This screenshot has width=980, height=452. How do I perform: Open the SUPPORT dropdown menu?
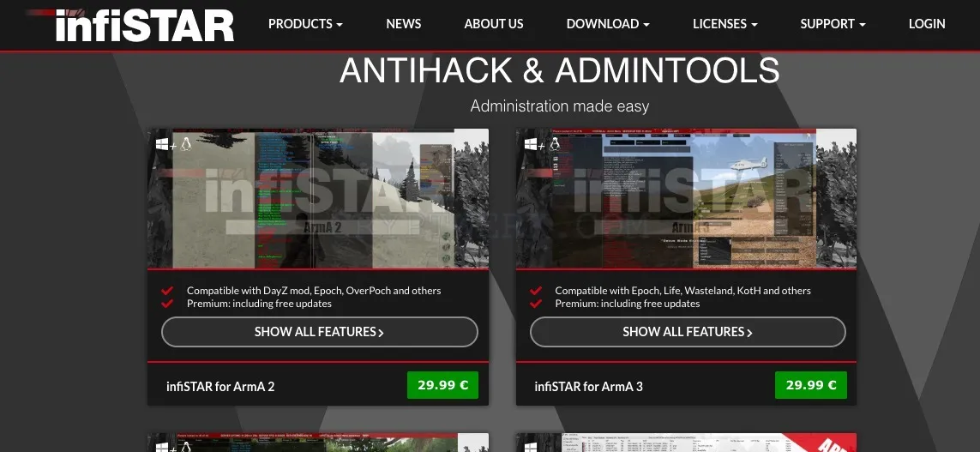pyautogui.click(x=833, y=24)
